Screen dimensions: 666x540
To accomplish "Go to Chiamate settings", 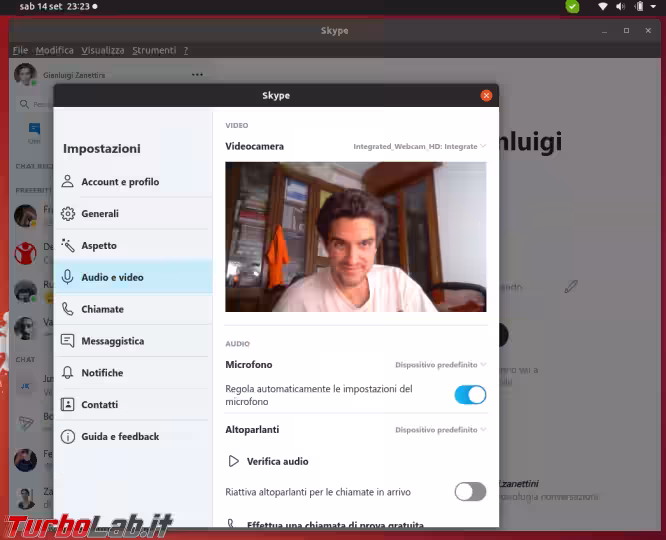I will click(133, 309).
